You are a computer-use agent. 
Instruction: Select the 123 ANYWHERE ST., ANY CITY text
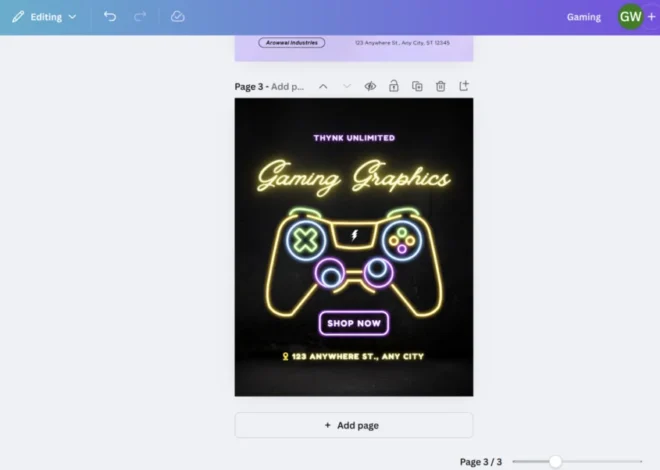[x=358, y=356]
